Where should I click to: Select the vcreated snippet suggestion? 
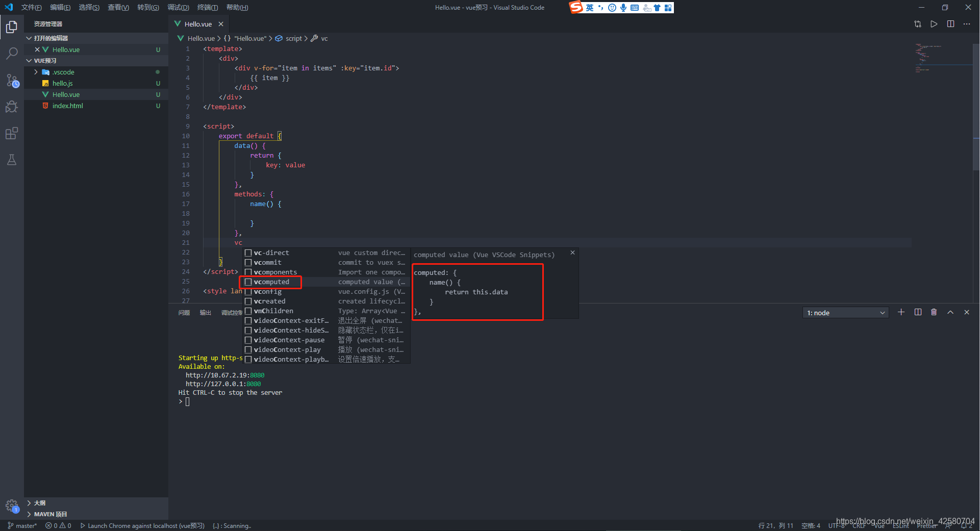click(326, 301)
